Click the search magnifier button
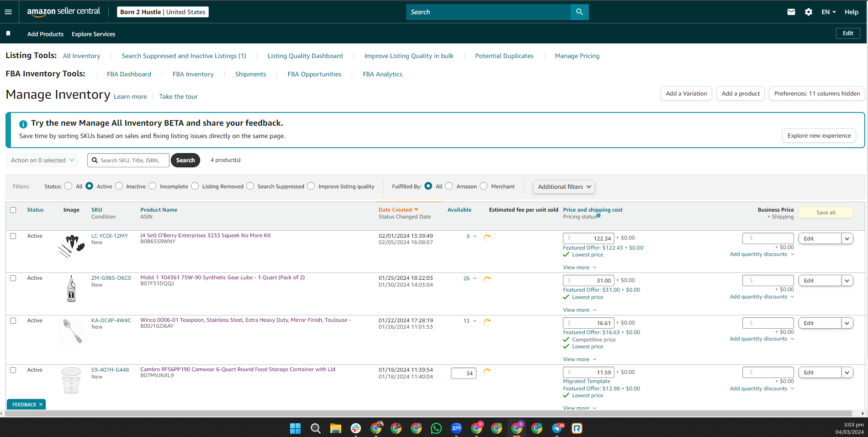Viewport: 868px width, 437px height. [579, 12]
